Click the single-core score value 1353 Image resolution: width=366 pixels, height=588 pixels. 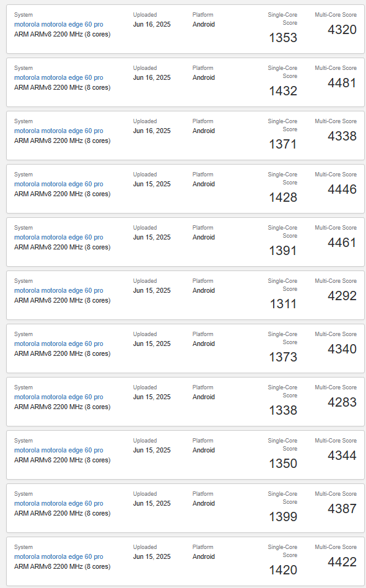283,38
